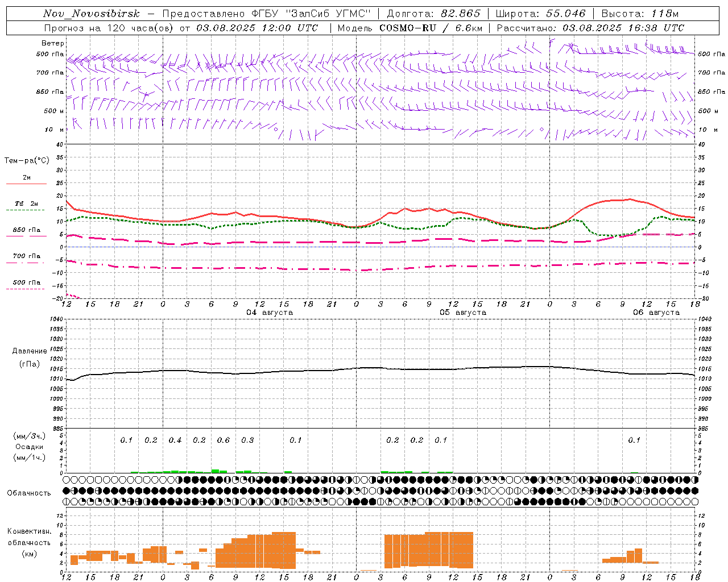728x582 pixels.
Task: Click the "COSMO-RU / 6.6км" model label
Action: pyautogui.click(x=431, y=28)
